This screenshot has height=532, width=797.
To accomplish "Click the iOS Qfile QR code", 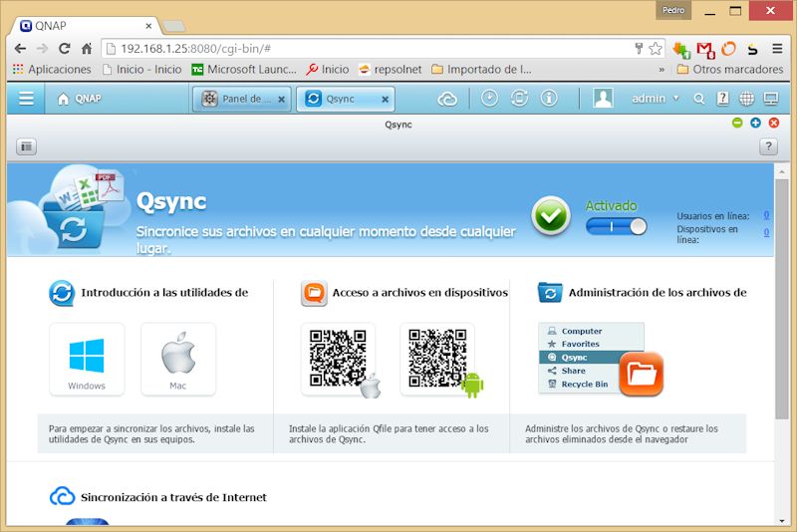I will tap(339, 359).
